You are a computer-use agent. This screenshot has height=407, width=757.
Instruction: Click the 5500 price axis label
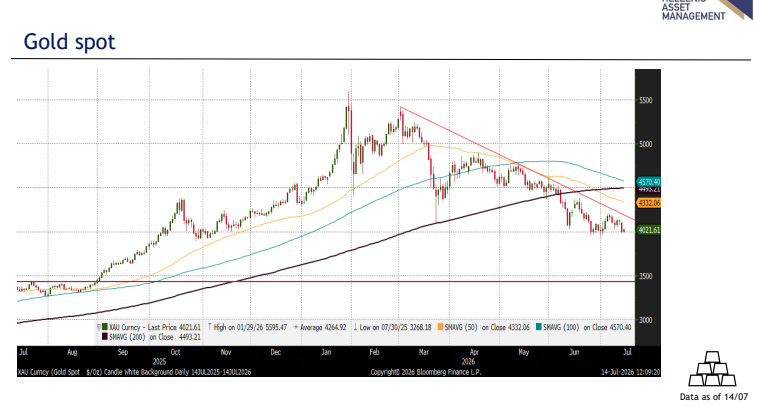click(645, 100)
